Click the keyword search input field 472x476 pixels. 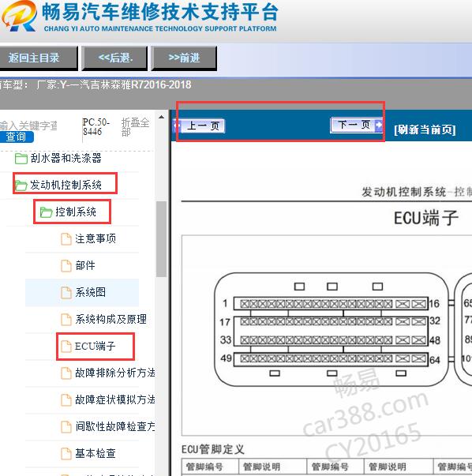pyautogui.click(x=28, y=125)
